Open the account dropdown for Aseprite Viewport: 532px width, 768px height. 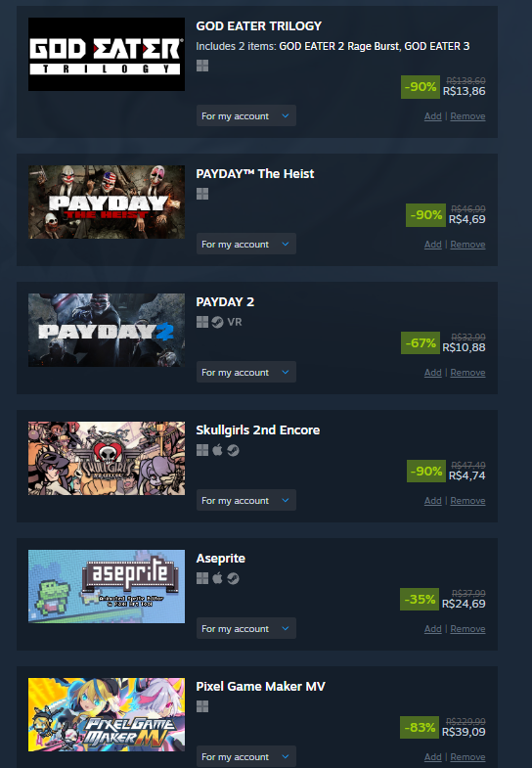tap(246, 628)
